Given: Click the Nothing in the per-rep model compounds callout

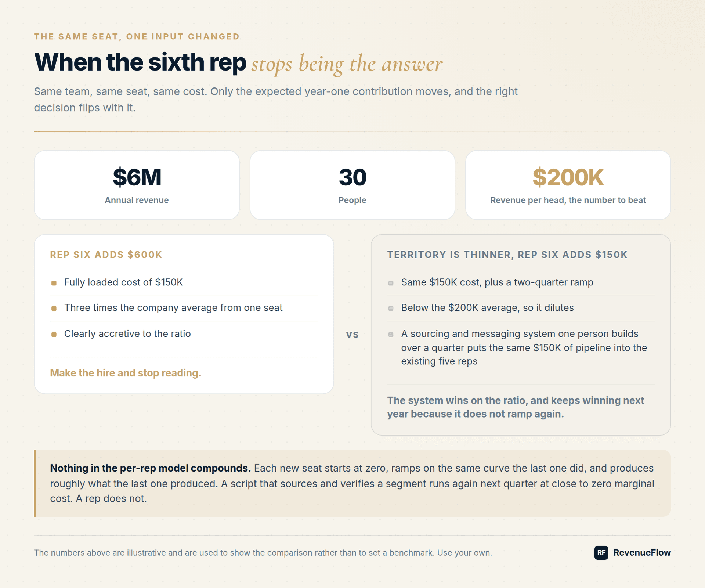Looking at the screenshot, I should pos(352,483).
